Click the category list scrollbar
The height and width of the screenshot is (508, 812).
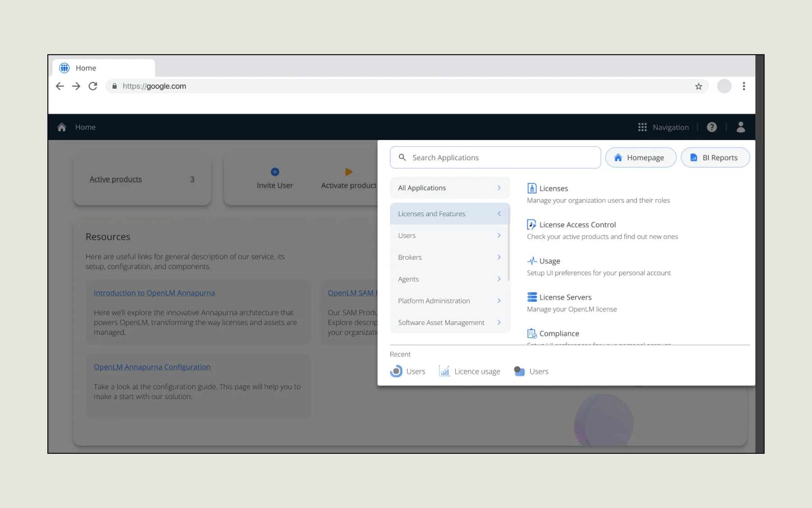point(509,244)
